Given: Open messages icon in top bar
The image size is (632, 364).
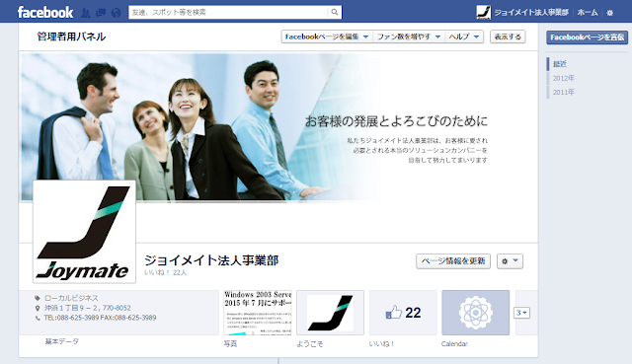Looking at the screenshot, I should click(x=101, y=13).
